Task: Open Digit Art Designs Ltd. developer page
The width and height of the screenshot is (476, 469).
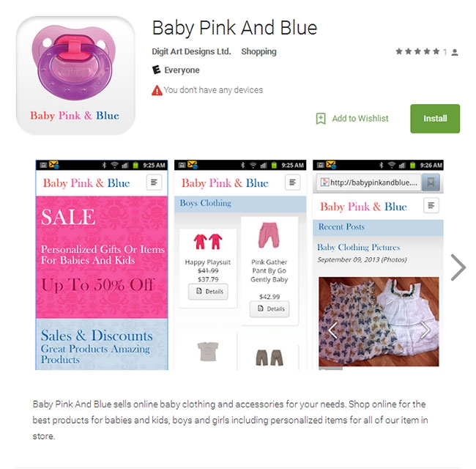Action: [191, 51]
